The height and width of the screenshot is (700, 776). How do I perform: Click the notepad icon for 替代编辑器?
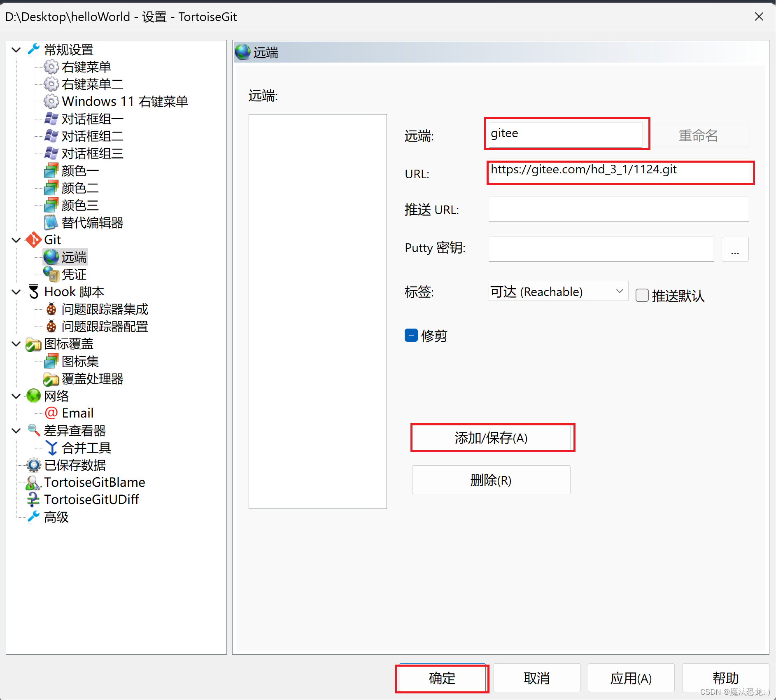[51, 222]
